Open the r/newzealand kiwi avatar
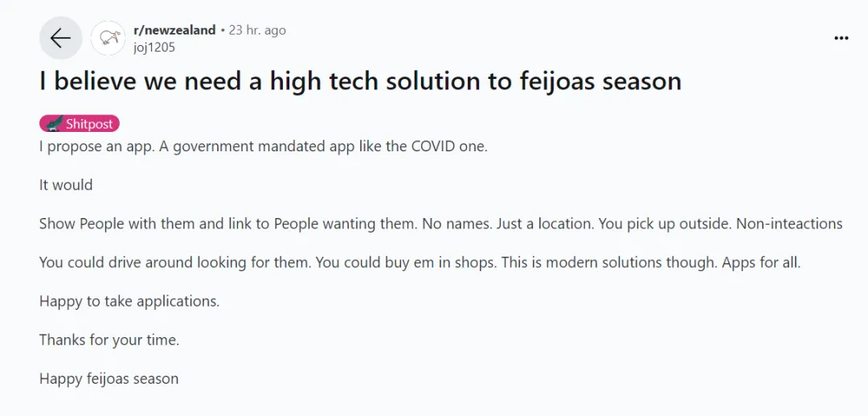The image size is (868, 416). (107, 38)
